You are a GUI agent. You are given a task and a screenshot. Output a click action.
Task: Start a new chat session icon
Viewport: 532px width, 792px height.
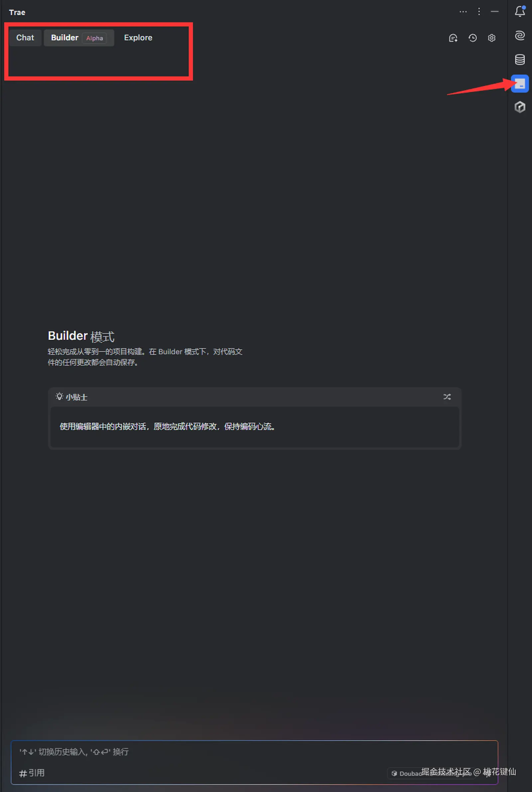point(453,38)
